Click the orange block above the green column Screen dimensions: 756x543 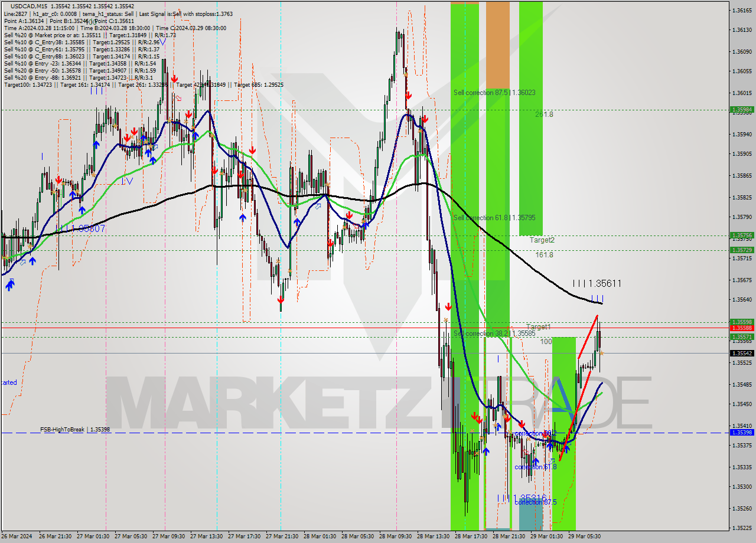497,44
